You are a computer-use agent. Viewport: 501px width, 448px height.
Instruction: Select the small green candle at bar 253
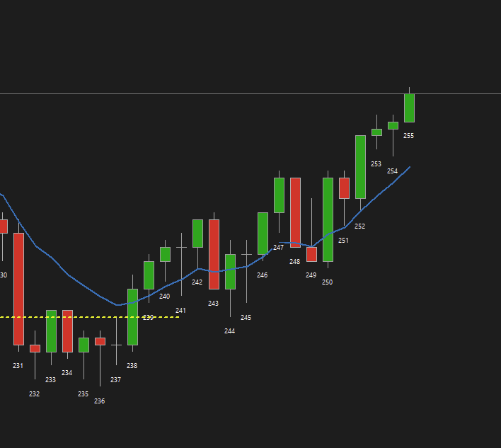pyautogui.click(x=376, y=132)
